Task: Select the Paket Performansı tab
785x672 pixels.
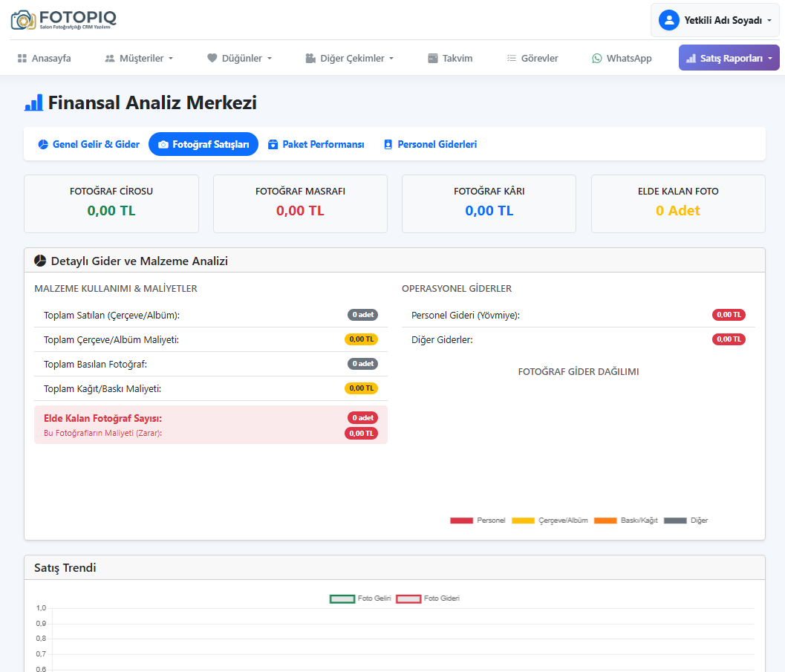Action: click(316, 144)
